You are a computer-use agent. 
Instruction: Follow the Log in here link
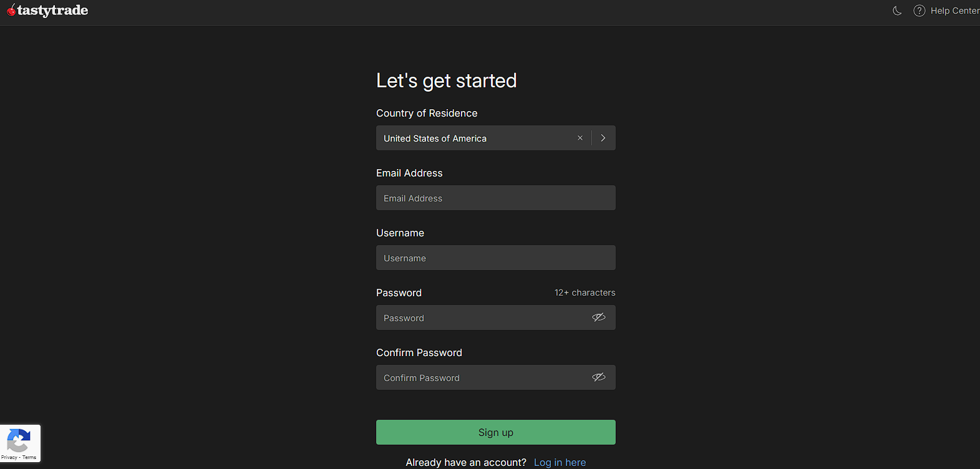[x=560, y=462]
